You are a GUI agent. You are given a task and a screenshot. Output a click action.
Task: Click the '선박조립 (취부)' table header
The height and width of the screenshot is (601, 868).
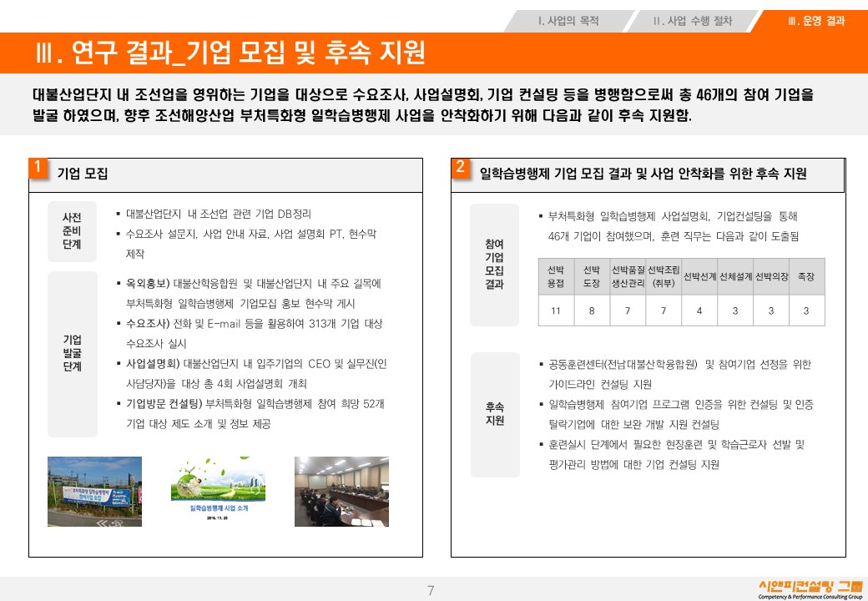pyautogui.click(x=664, y=276)
